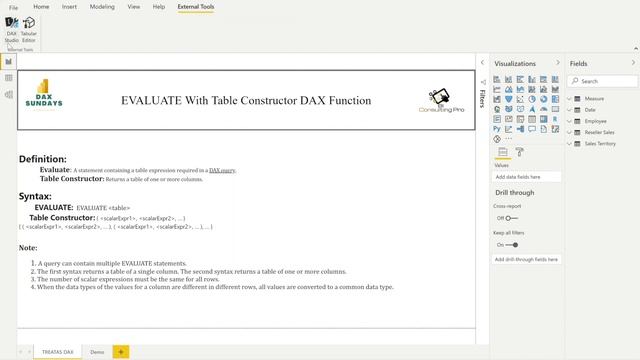
Task: Select the Decomposition tree visual
Action: tap(520, 129)
